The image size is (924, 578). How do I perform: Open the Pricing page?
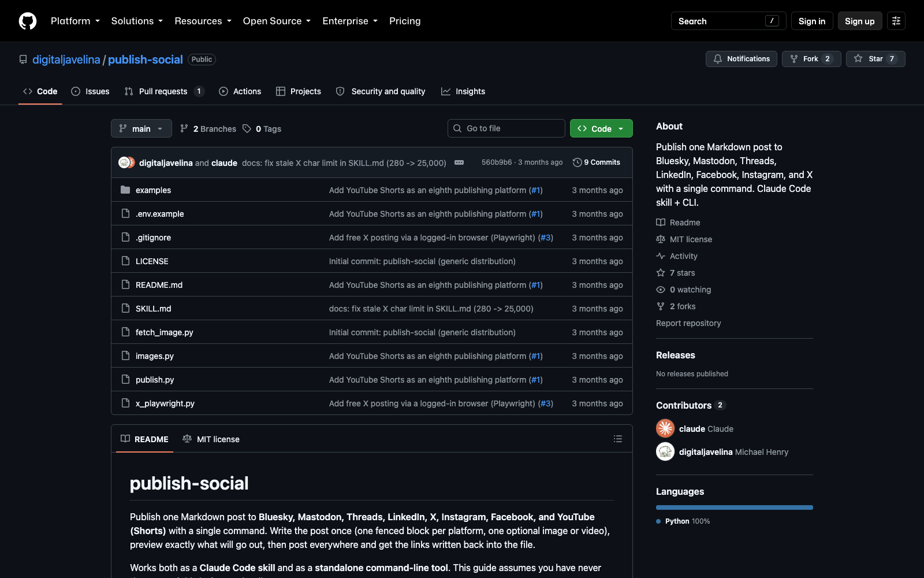click(405, 21)
